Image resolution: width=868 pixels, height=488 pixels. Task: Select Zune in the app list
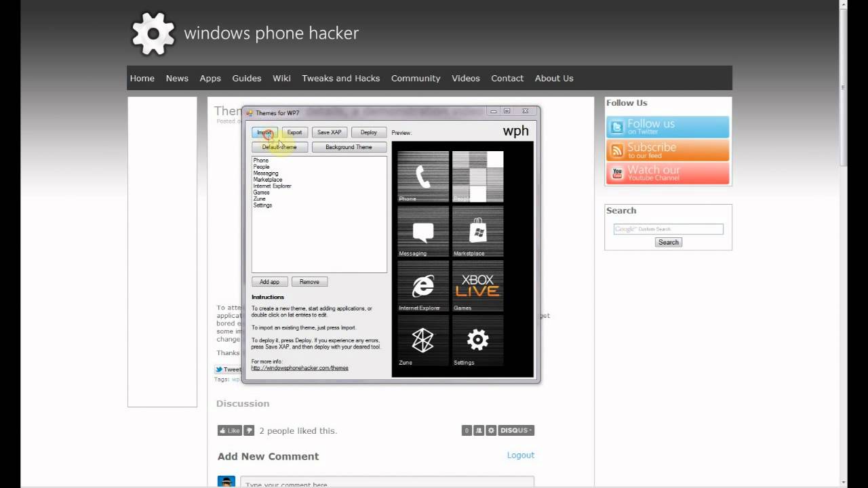260,199
